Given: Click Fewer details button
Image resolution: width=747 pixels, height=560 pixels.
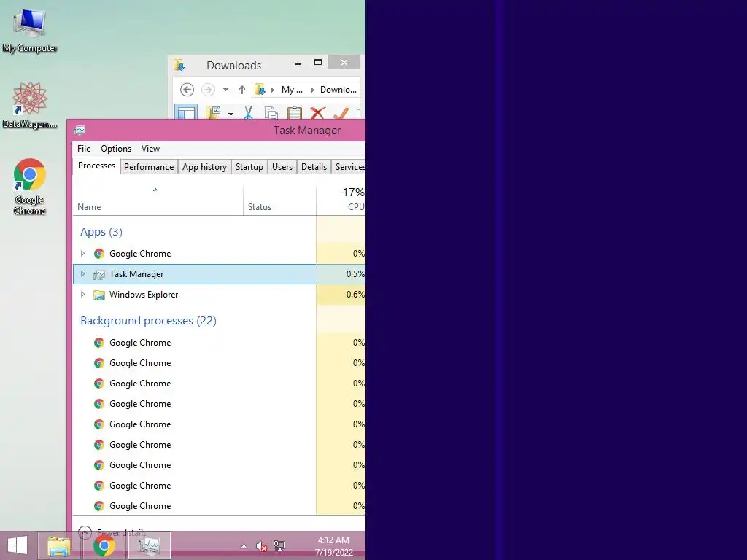Looking at the screenshot, I should [112, 532].
